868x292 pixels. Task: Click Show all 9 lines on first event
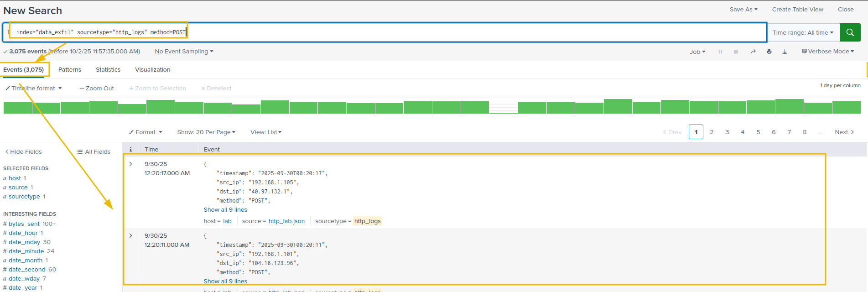point(225,209)
